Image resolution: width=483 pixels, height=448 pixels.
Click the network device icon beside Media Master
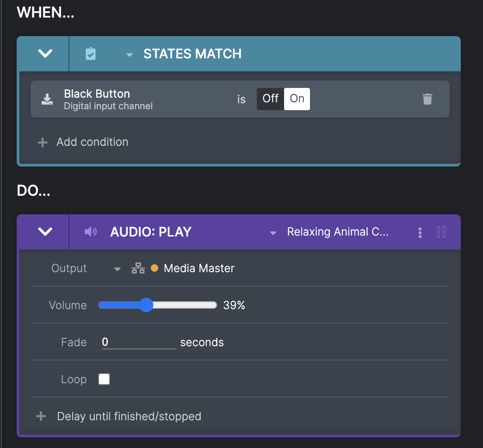tap(138, 268)
